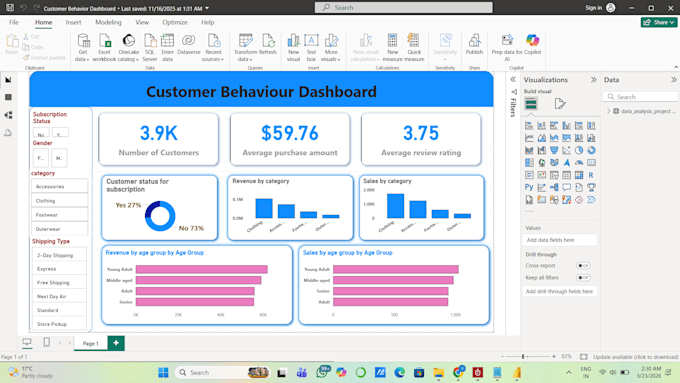The width and height of the screenshot is (680, 383).
Task: Open the Enter data table dialog
Action: [x=167, y=48]
